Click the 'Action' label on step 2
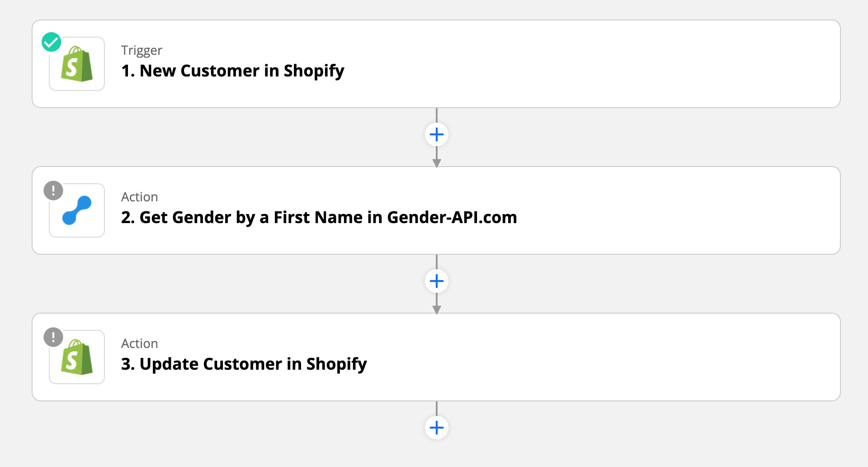Viewport: 868px width, 467px height. point(139,197)
